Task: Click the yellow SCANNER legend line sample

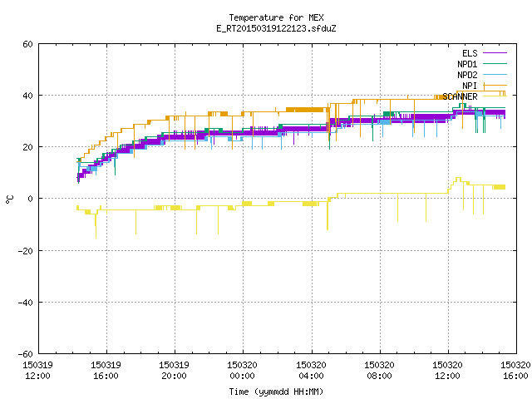Action: pos(495,96)
